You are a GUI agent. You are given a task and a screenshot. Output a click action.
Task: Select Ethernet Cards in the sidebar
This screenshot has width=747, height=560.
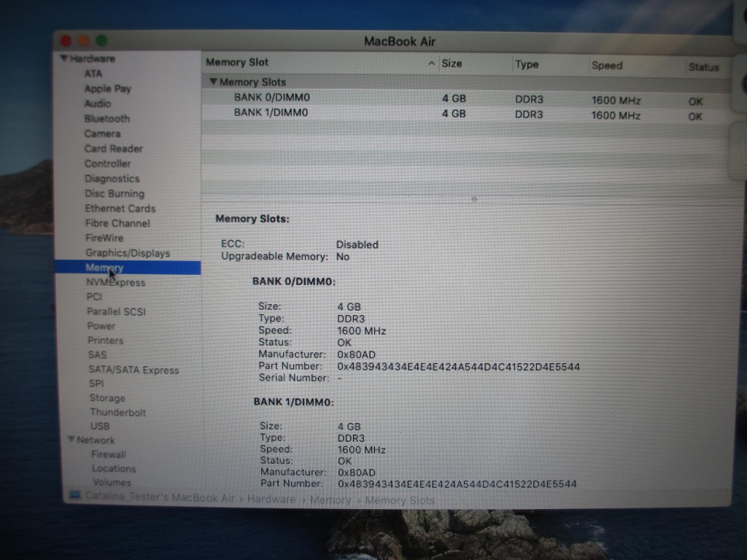click(x=120, y=208)
